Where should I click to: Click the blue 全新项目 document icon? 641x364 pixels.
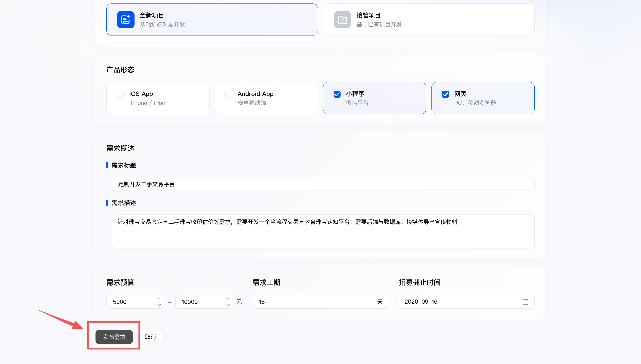click(126, 19)
